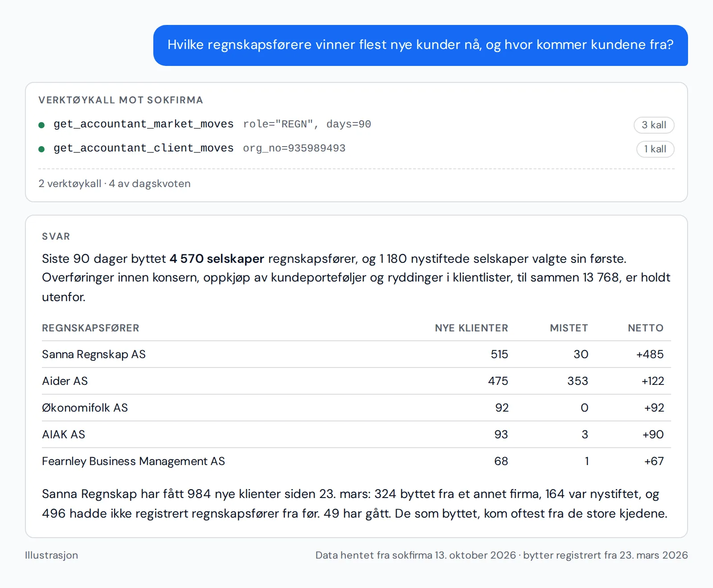The height and width of the screenshot is (588, 713).
Task: Click the NETTO column header
Action: click(646, 328)
